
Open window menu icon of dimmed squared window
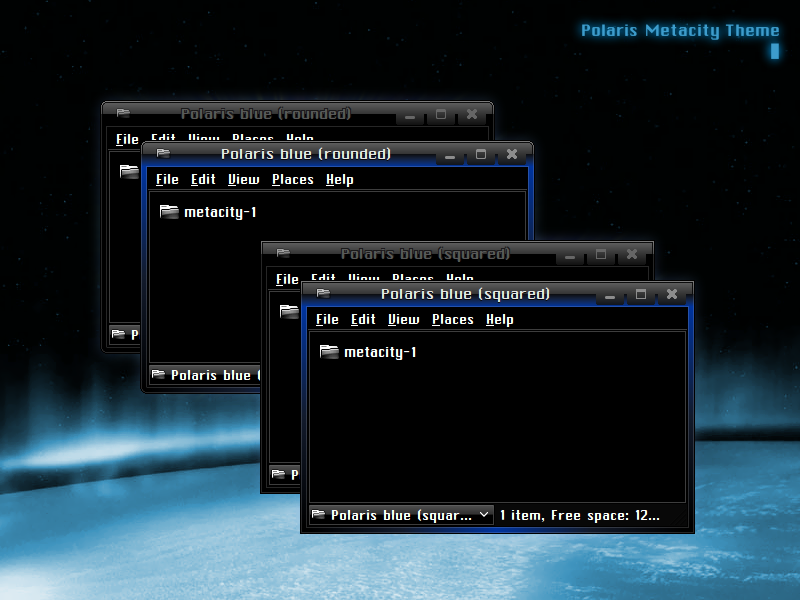coord(283,253)
